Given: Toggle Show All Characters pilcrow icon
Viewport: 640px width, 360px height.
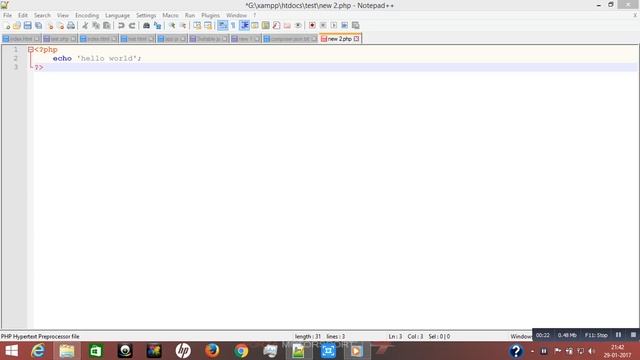Looking at the screenshot, I should [x=233, y=25].
